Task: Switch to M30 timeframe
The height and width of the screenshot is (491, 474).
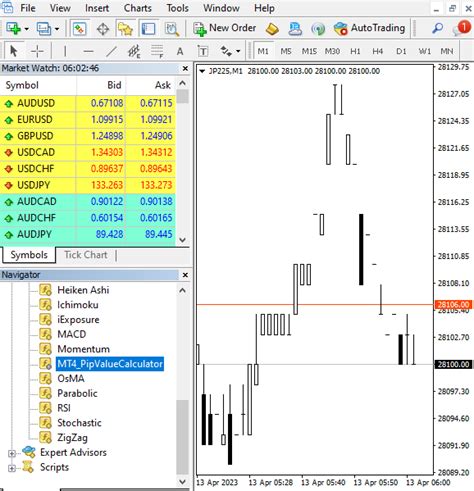Action: tap(332, 51)
